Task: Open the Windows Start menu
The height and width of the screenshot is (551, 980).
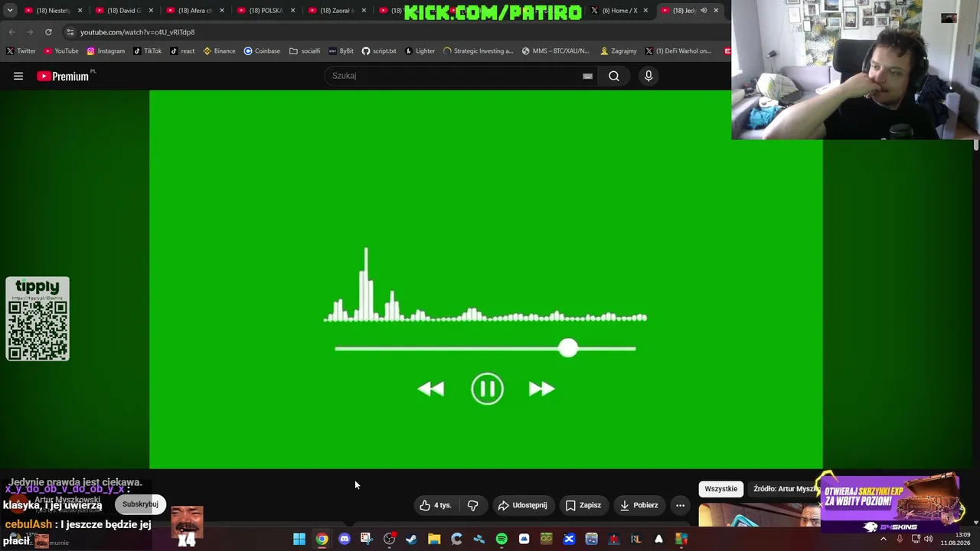Action: (299, 539)
